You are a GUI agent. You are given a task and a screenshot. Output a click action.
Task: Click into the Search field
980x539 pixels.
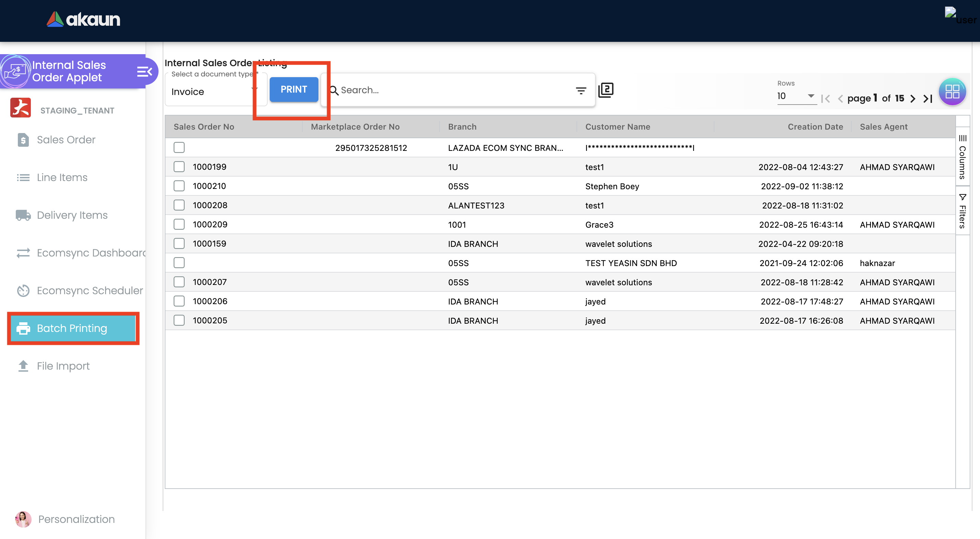click(453, 90)
